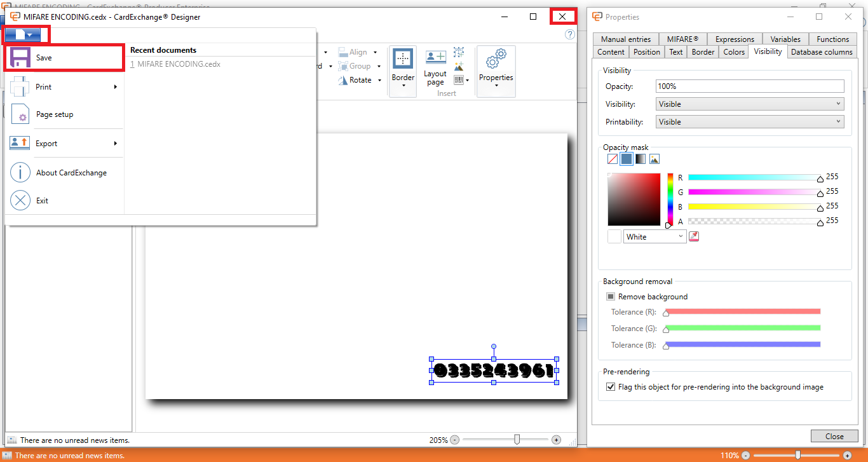Zoom in the Producer window with plus
The width and height of the screenshot is (868, 462).
pos(847,456)
